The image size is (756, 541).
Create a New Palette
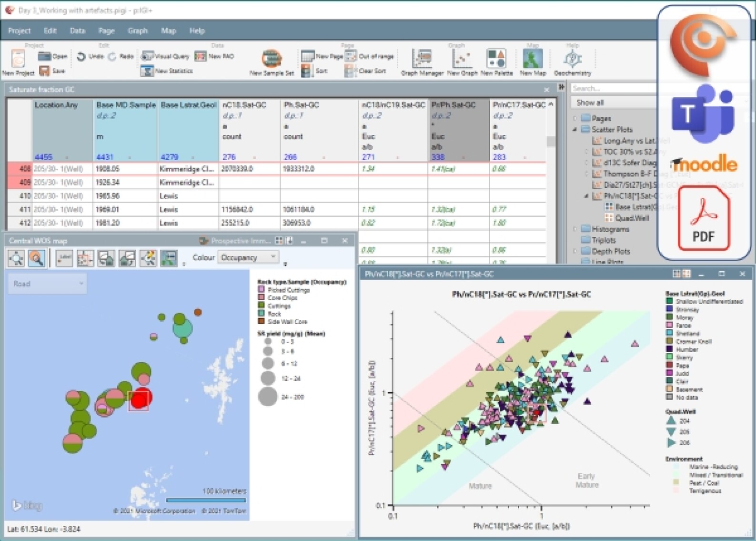point(496,59)
